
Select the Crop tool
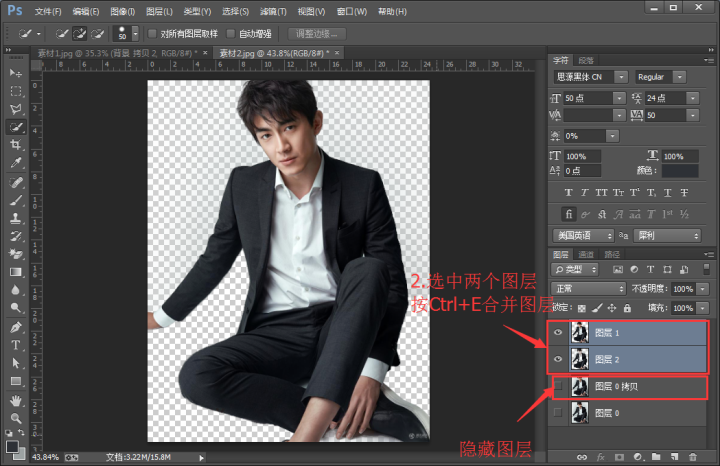(x=16, y=145)
